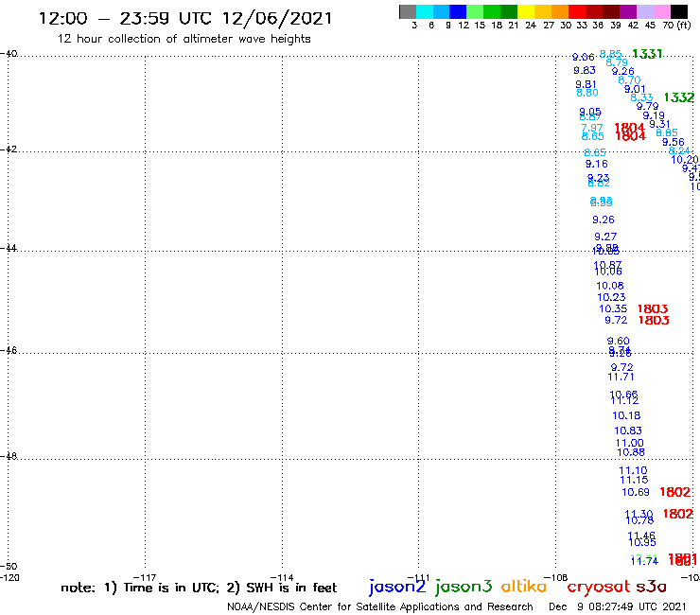
Task: Click the orange swatch in the color scale
Action: 560,11
